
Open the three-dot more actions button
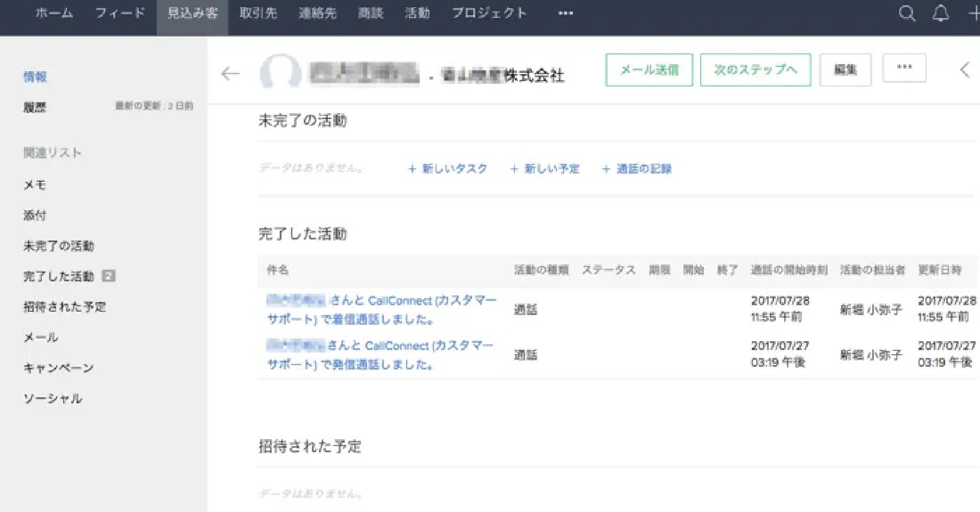904,68
